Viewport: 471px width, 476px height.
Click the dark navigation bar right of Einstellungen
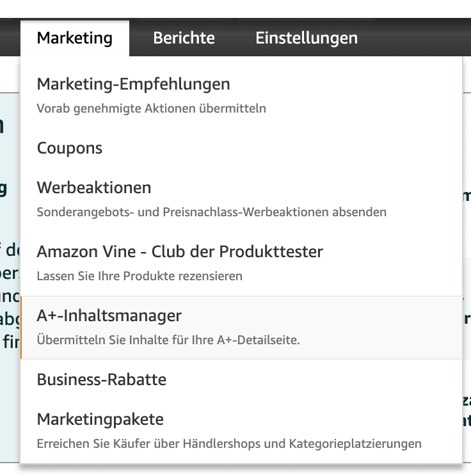(x=416, y=38)
